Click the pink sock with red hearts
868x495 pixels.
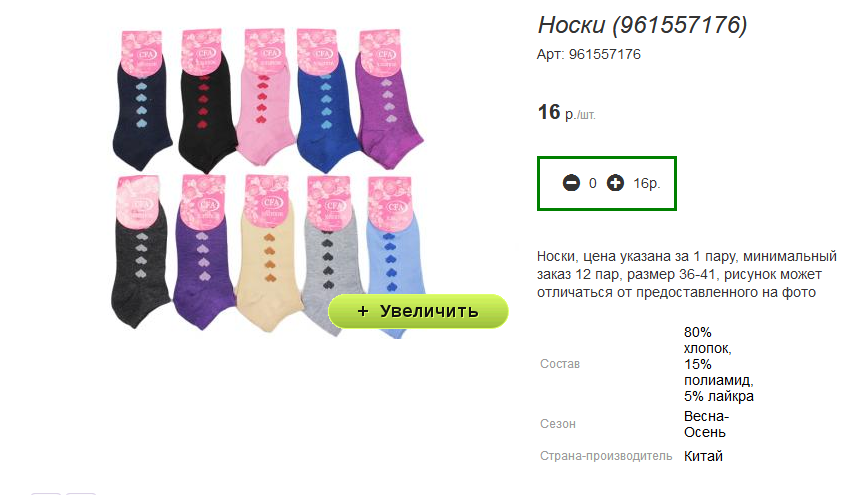pos(265,99)
